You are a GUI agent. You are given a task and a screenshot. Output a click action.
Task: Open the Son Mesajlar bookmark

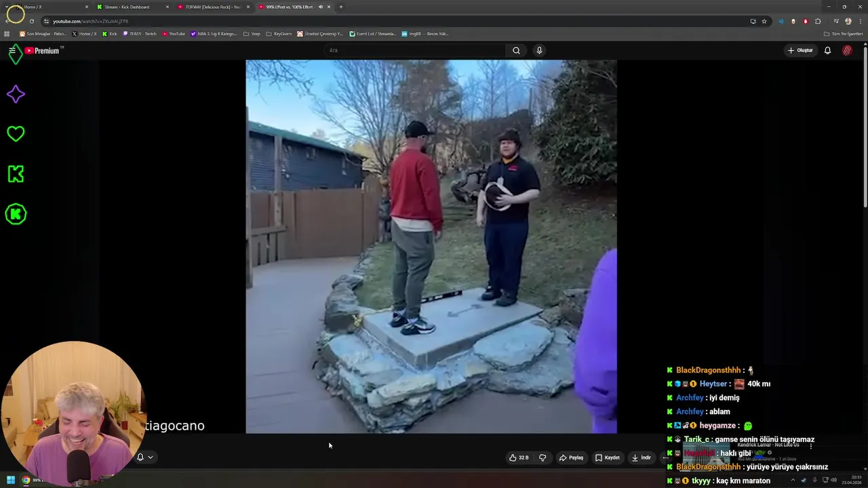43,34
